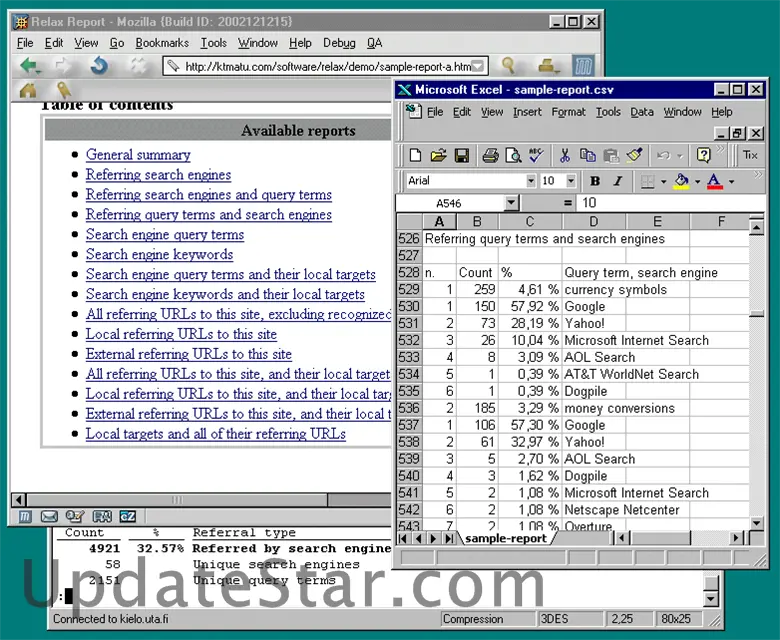780x640 pixels.
Task: Click the Navigator icon in Mozilla status bar
Action: [x=24, y=516]
